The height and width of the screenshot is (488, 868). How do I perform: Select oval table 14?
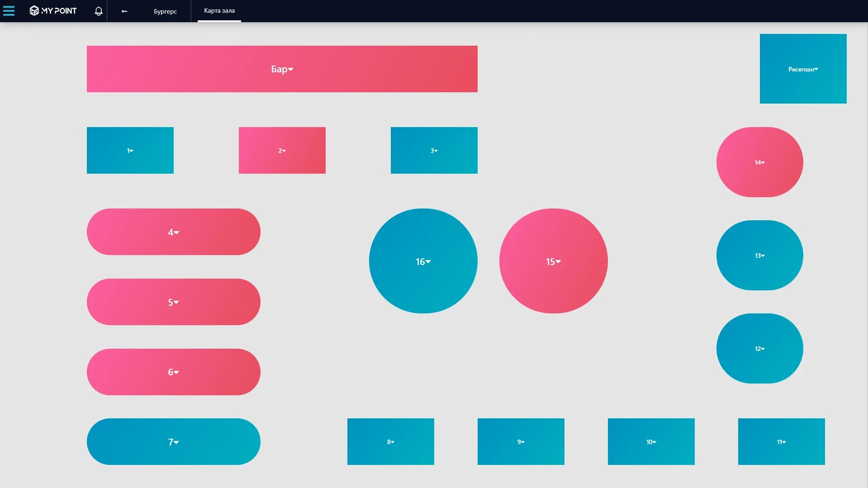(x=760, y=162)
